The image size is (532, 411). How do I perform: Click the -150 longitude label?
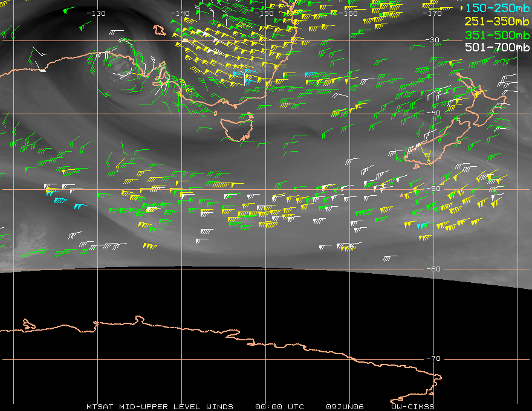[264, 13]
